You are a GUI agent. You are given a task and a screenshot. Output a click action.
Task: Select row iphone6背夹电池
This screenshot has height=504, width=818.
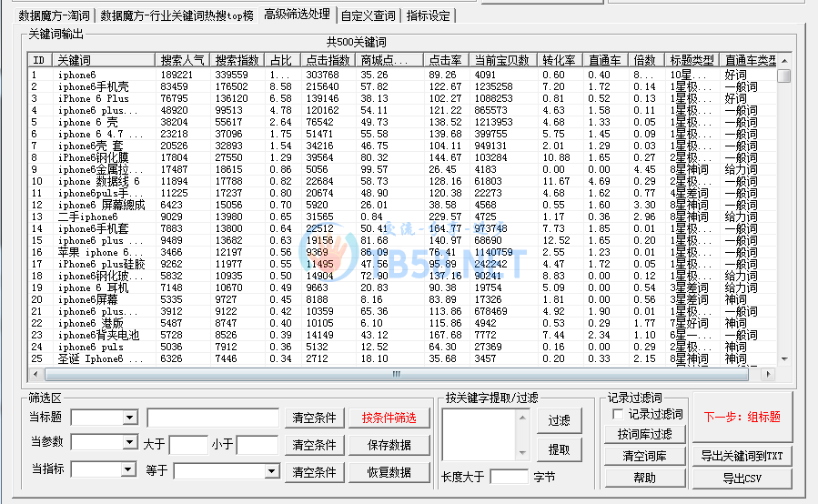point(402,335)
